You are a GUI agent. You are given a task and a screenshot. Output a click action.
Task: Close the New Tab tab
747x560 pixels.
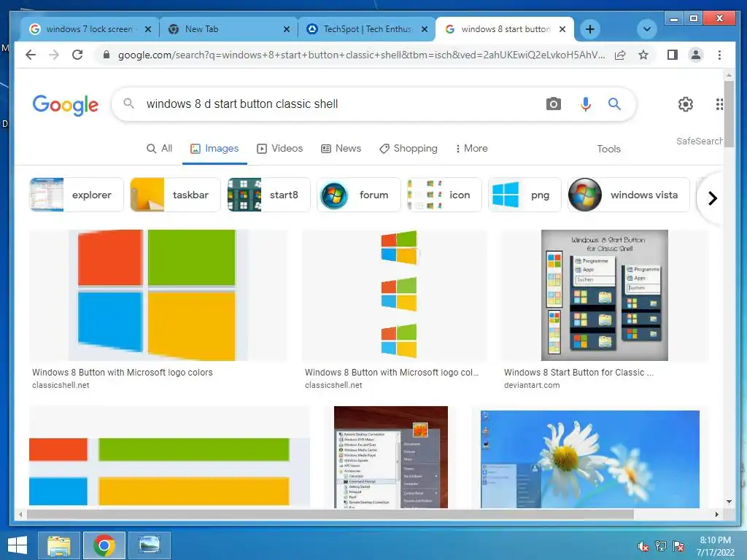[x=286, y=29]
